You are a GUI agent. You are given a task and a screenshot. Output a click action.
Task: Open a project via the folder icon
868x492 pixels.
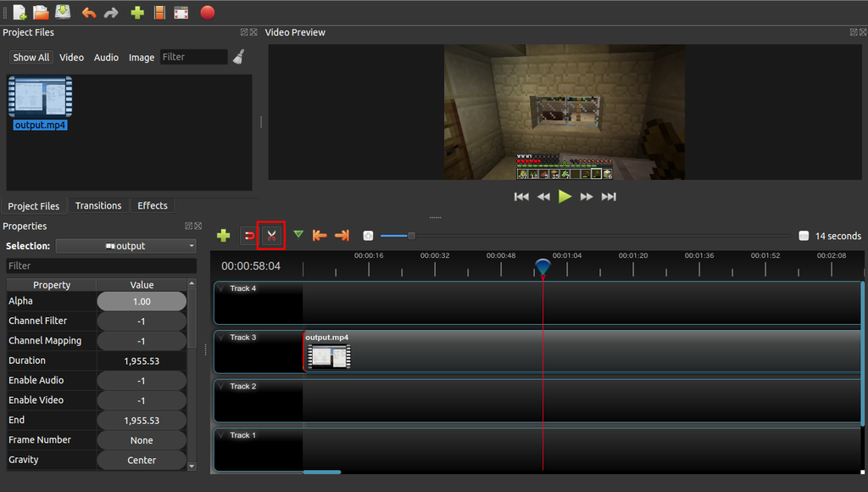coord(41,12)
